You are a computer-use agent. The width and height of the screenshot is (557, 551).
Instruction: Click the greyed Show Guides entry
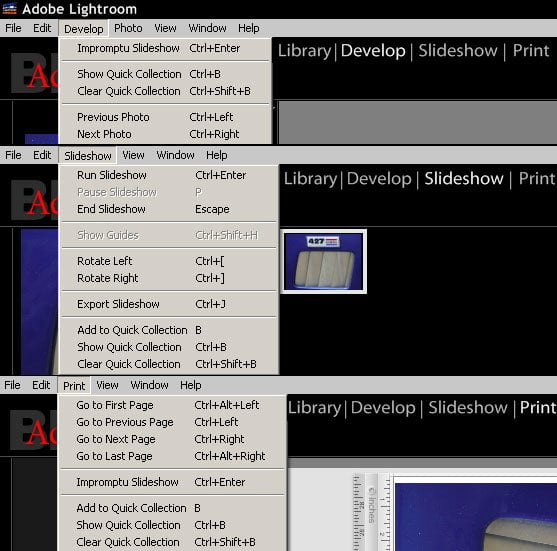click(x=169, y=235)
